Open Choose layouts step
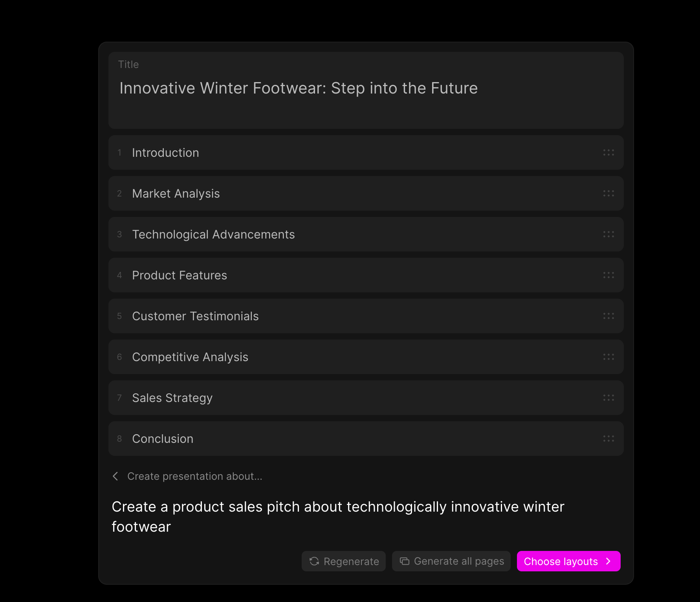The image size is (700, 602). tap(568, 561)
